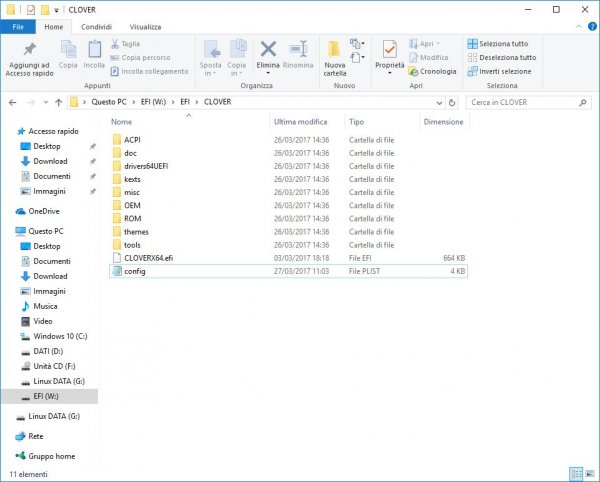Switch to the Condividi tab
The height and width of the screenshot is (482, 600).
tap(96, 27)
